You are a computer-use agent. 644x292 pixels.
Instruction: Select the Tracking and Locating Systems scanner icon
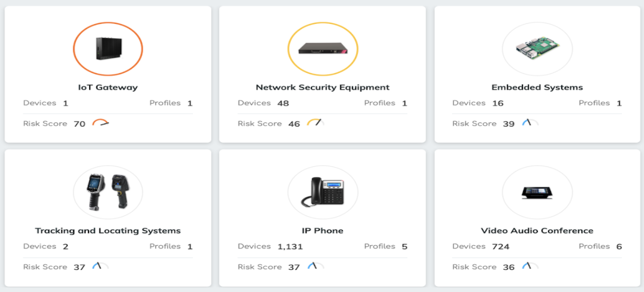tap(107, 191)
